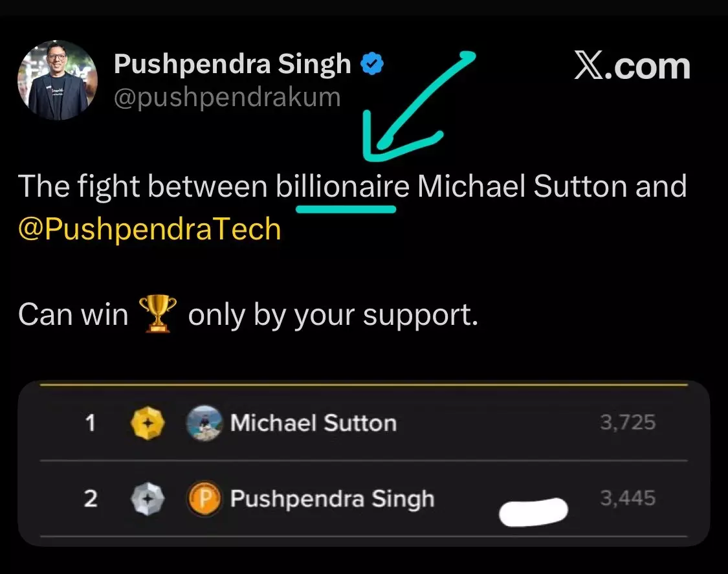Click the 3,725 score value
The image size is (728, 574).
click(628, 423)
